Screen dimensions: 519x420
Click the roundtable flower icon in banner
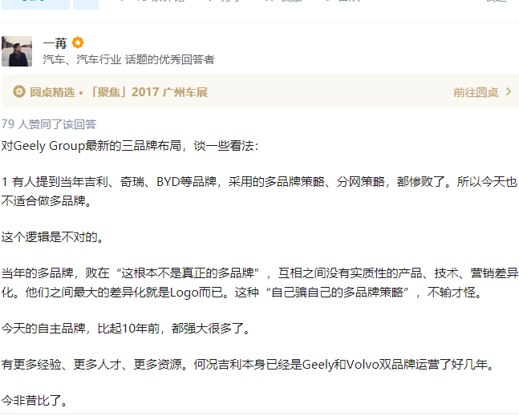coord(19,91)
